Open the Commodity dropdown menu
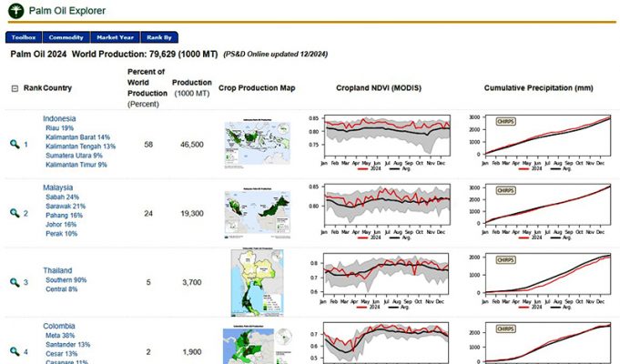The width and height of the screenshot is (620, 364). point(66,37)
